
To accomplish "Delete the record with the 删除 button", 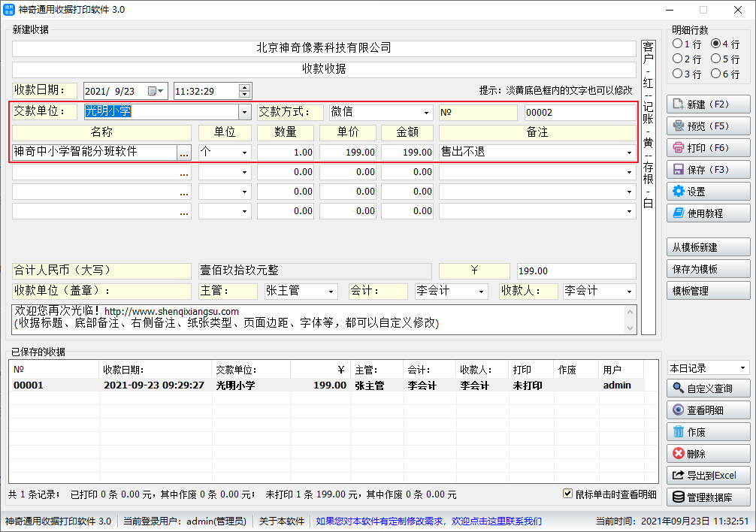I will pos(708,453).
